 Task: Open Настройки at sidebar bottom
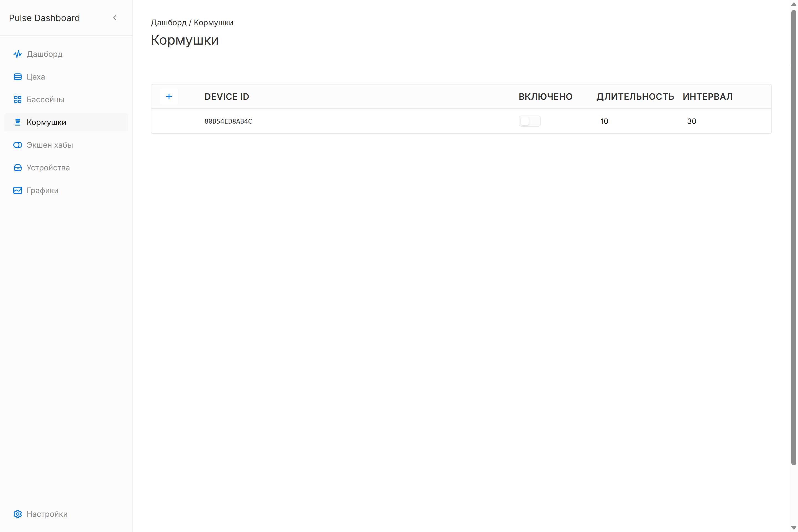(66, 514)
